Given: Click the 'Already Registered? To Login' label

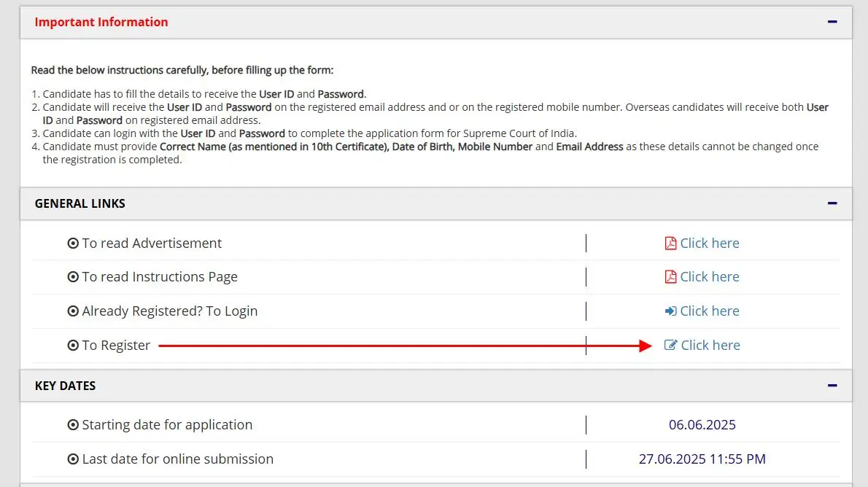Looking at the screenshot, I should coord(170,311).
